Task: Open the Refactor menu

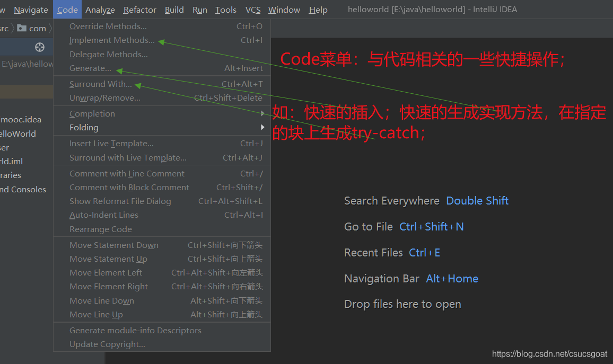Action: pos(139,10)
